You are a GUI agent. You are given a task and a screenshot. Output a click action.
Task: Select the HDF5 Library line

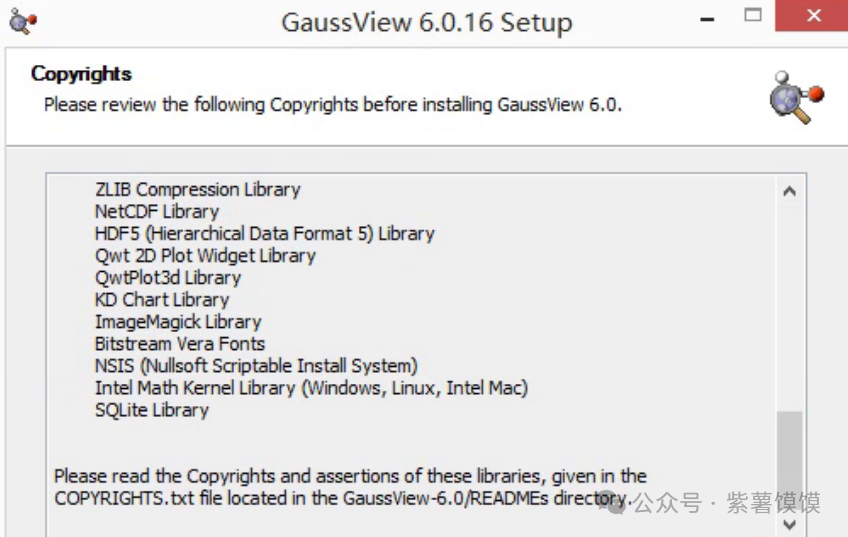click(x=264, y=233)
